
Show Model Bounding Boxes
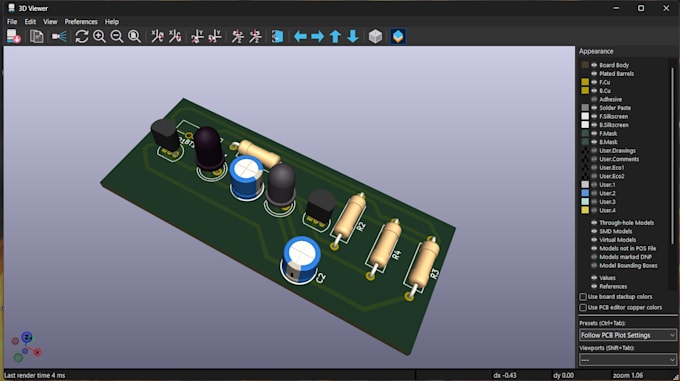tap(594, 266)
